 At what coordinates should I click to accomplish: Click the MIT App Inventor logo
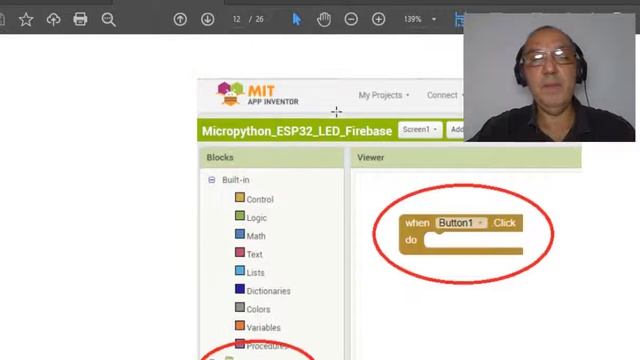258,94
